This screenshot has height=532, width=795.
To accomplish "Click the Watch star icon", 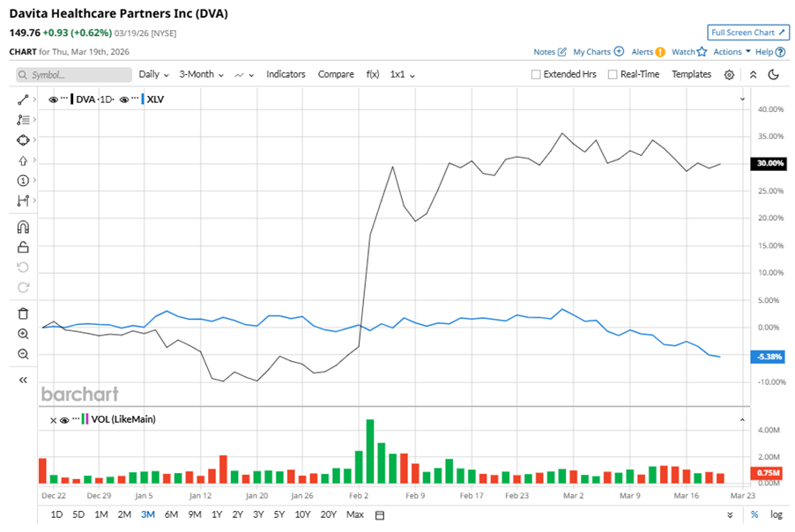I will 702,52.
